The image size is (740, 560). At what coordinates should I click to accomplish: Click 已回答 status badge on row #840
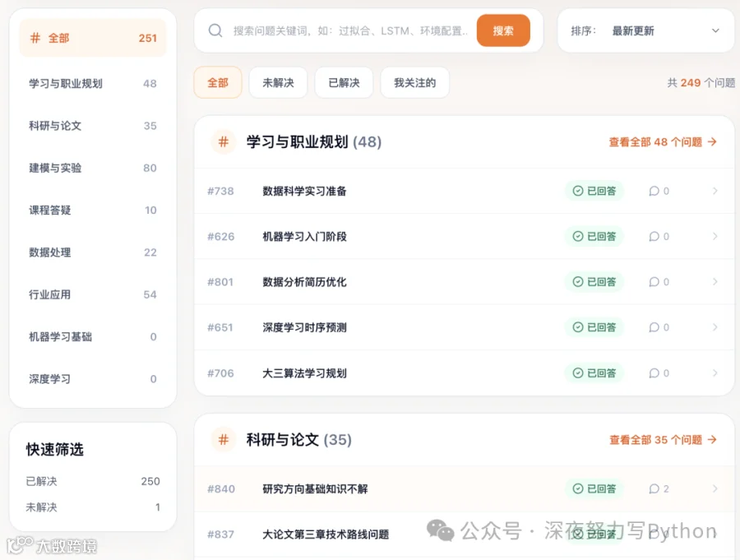click(x=594, y=488)
